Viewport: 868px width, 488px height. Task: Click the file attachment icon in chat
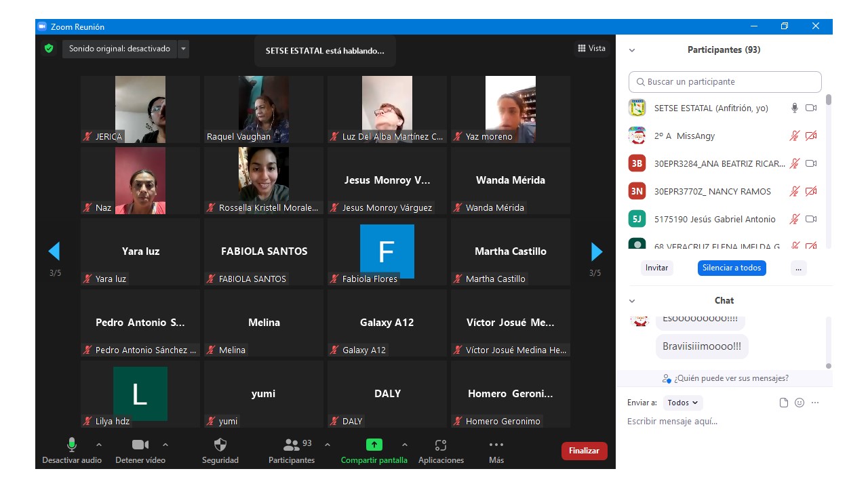tap(784, 403)
